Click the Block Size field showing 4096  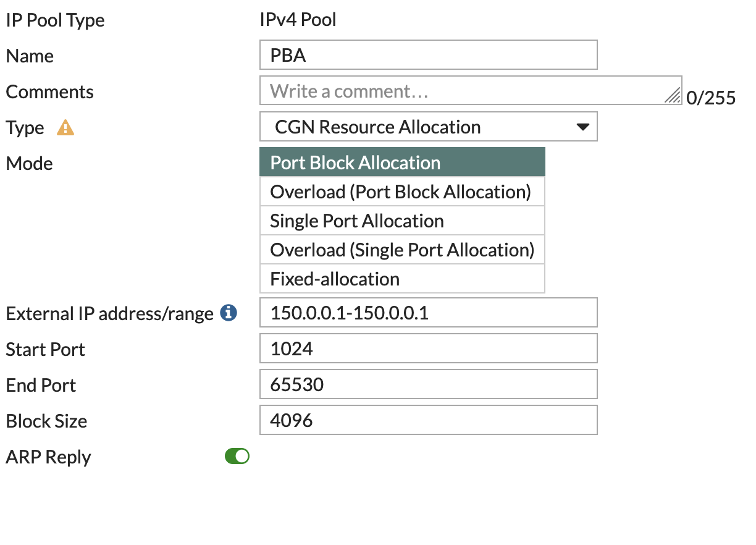pos(428,420)
